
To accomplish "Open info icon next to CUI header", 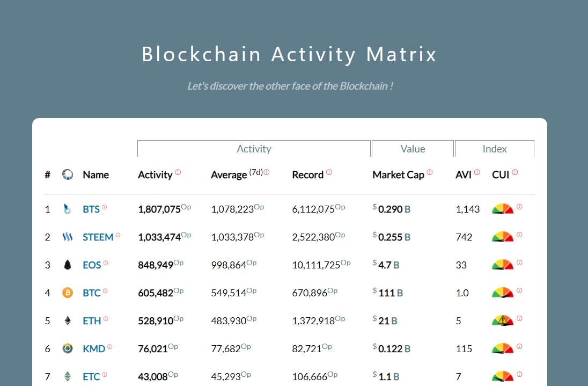I will (515, 172).
